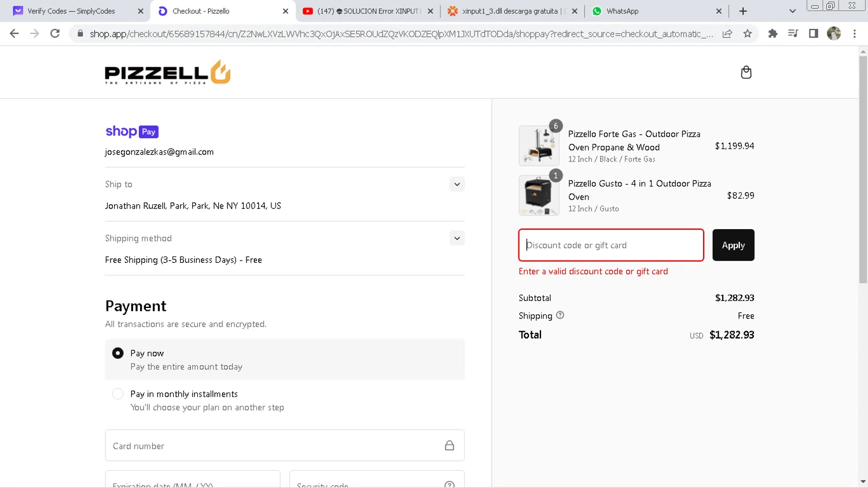The image size is (868, 488).
Task: Open the tab search dropdown arrow
Action: pyautogui.click(x=792, y=11)
